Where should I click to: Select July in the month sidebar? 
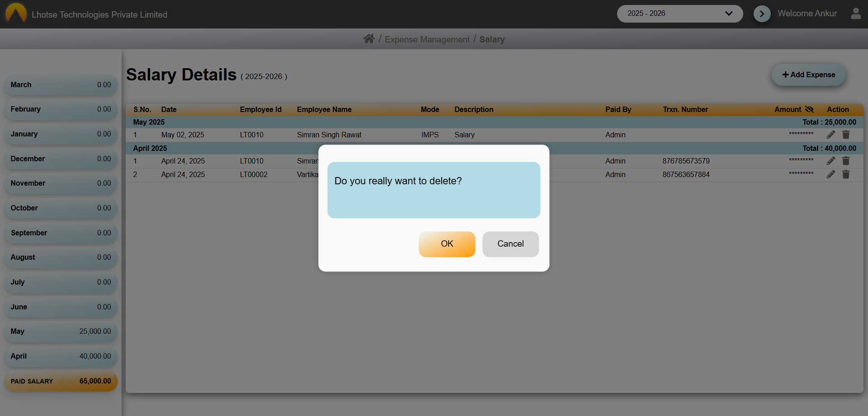click(x=61, y=282)
